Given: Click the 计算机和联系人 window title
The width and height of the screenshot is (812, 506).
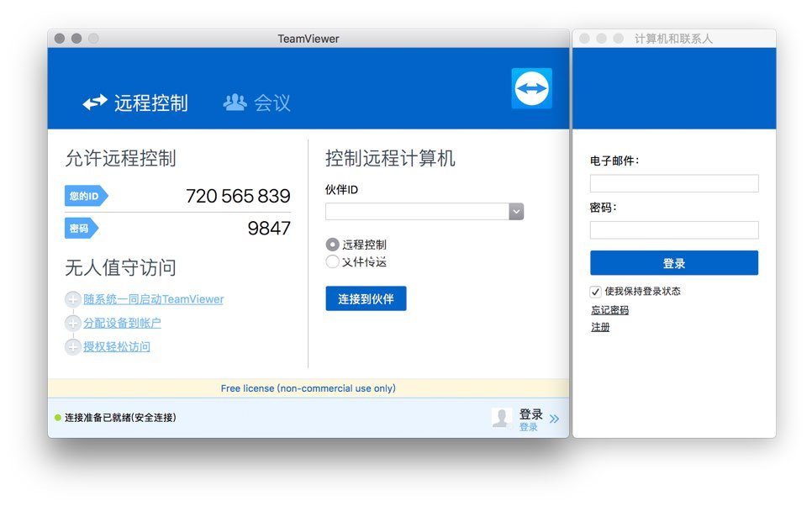Looking at the screenshot, I should click(x=674, y=39).
